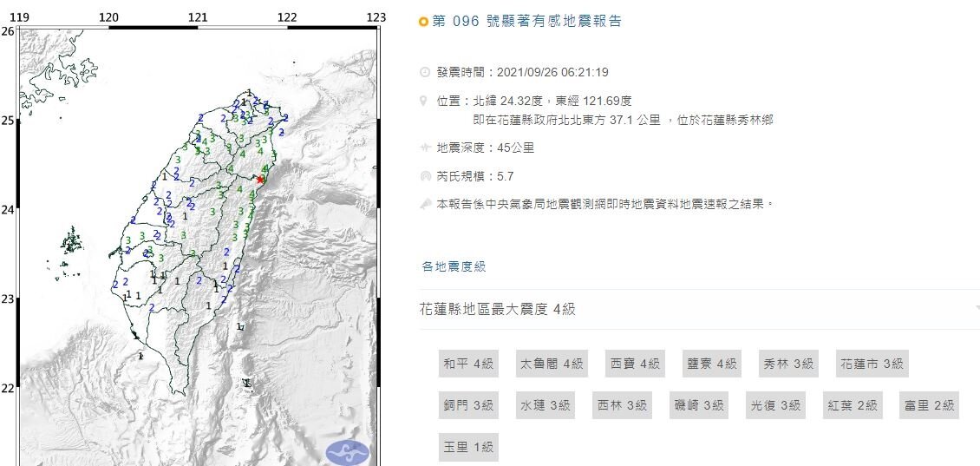Click the clock icon beside 發震時間
Screen dimensions: 980x466
point(424,73)
